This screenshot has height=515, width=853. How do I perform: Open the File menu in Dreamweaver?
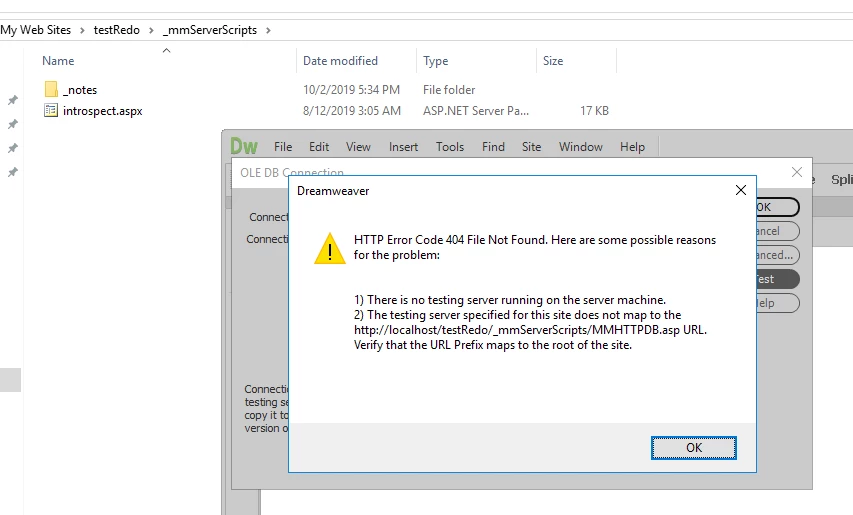pyautogui.click(x=283, y=147)
